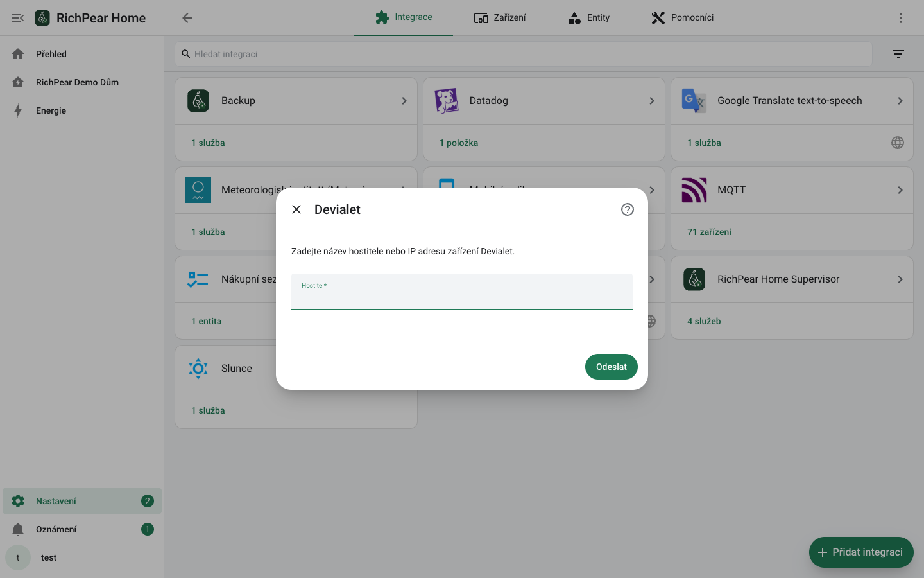Focus the Hledat integraci search field
This screenshot has width=924, height=578.
(524, 54)
